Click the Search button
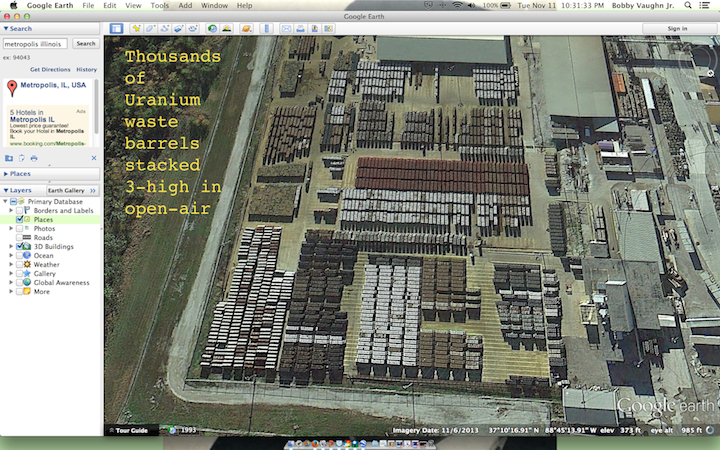 (86, 43)
